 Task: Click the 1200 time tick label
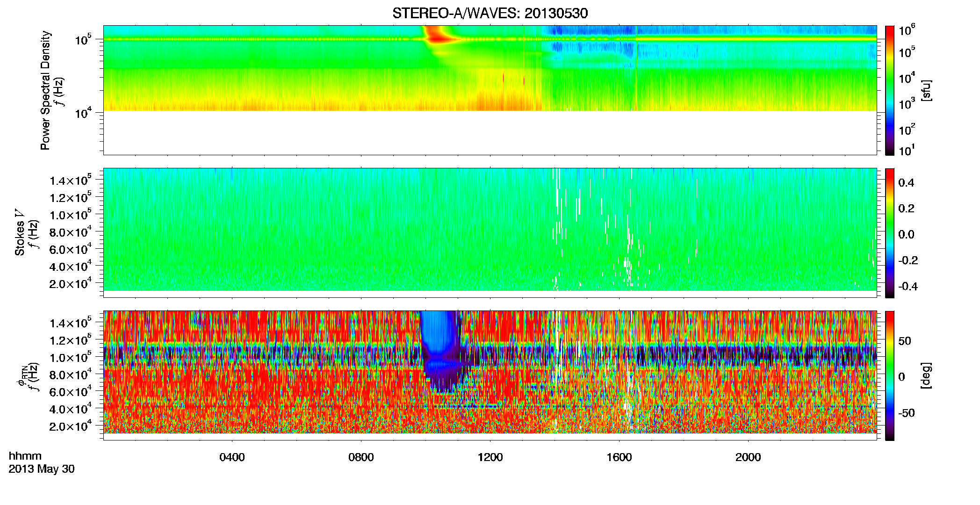tap(490, 457)
